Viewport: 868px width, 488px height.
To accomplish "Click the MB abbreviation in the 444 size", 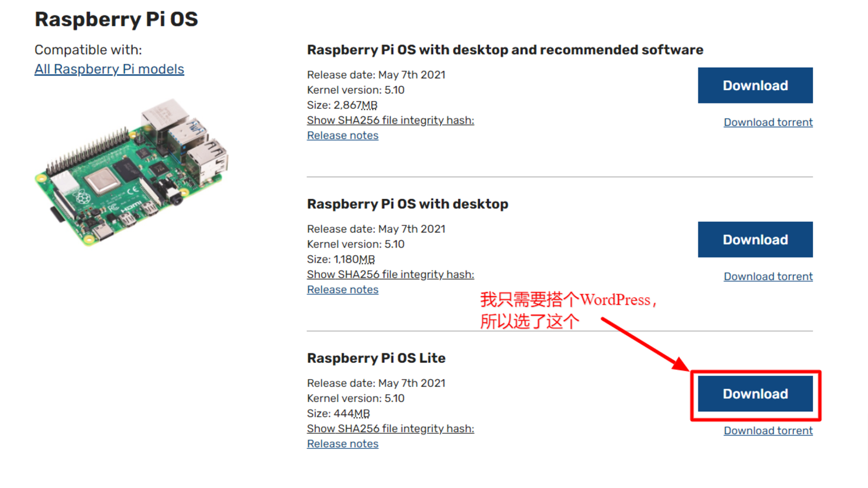I will point(361,414).
